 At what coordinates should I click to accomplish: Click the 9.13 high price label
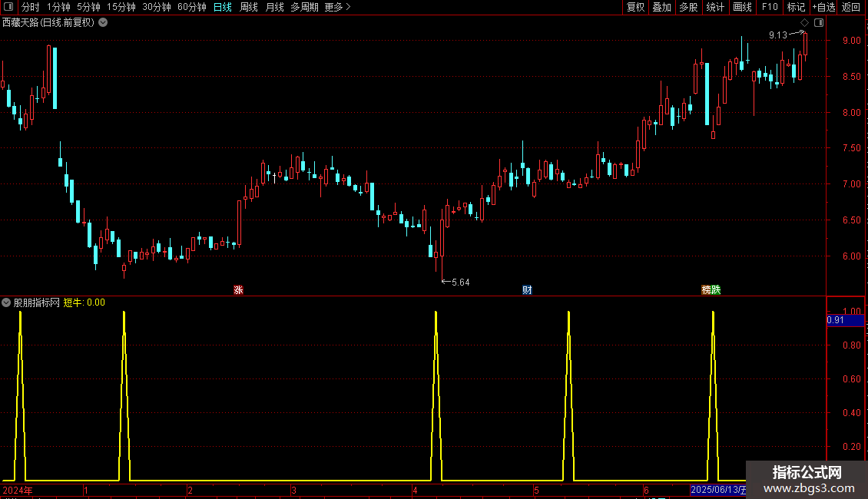pyautogui.click(x=778, y=35)
